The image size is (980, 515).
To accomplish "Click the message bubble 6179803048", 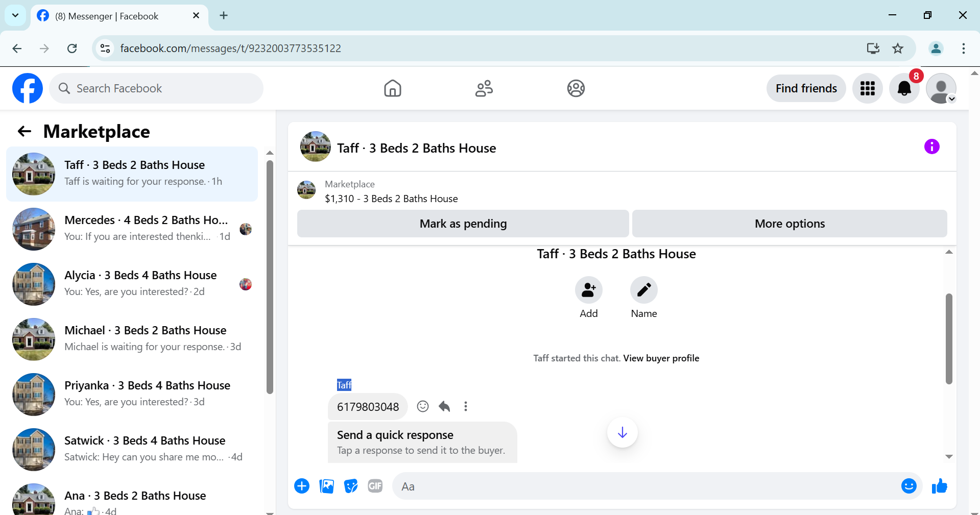I will 368,407.
